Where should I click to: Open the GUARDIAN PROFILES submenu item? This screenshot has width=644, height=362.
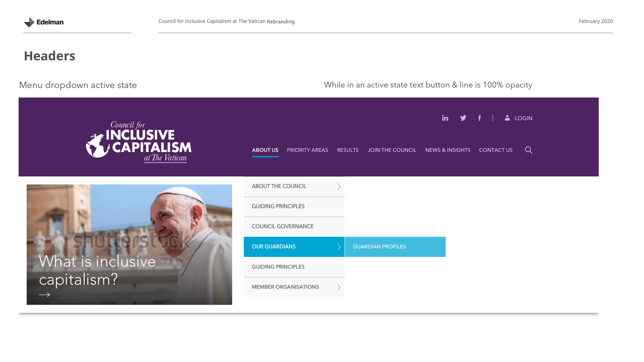pyautogui.click(x=395, y=247)
